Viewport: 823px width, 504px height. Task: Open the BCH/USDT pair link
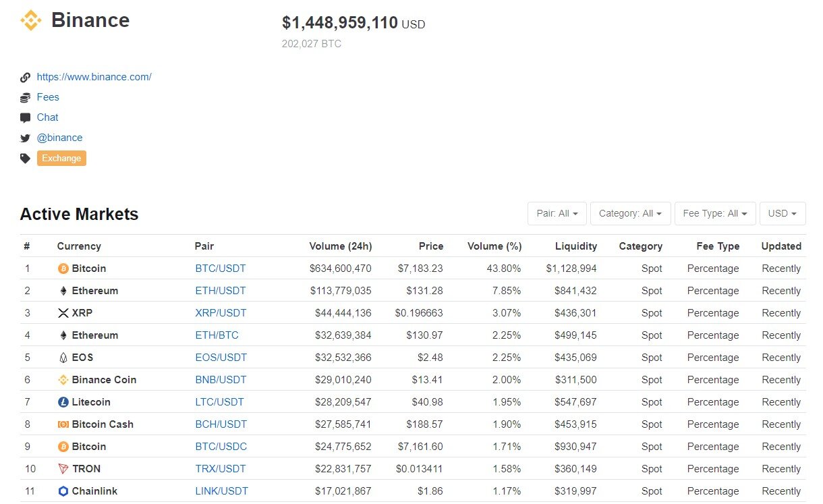[221, 424]
